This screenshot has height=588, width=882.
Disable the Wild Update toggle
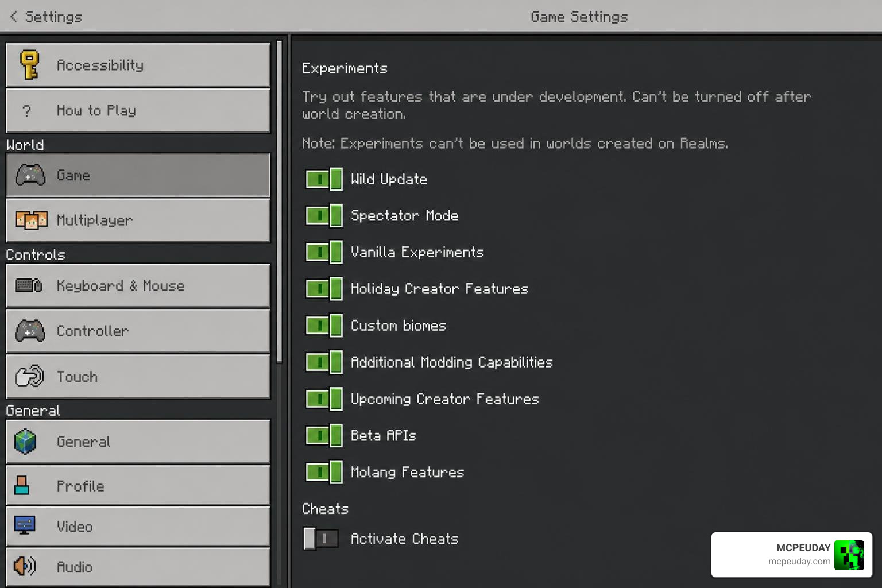click(324, 179)
